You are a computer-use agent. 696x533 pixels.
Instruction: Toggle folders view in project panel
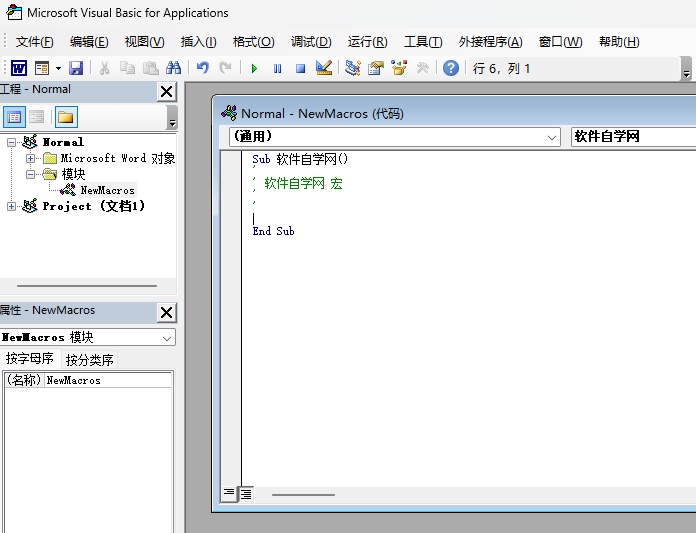click(x=66, y=117)
